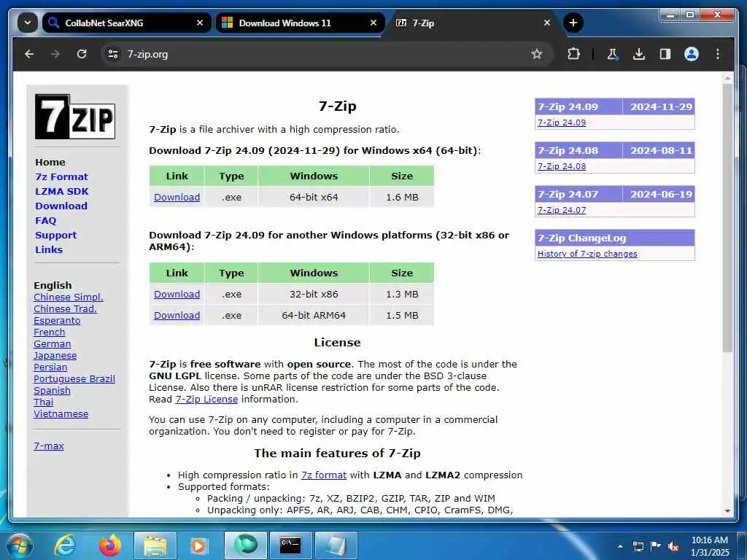747x560 pixels.
Task: Close the CollabNet SearXNG tab
Action: 200,23
